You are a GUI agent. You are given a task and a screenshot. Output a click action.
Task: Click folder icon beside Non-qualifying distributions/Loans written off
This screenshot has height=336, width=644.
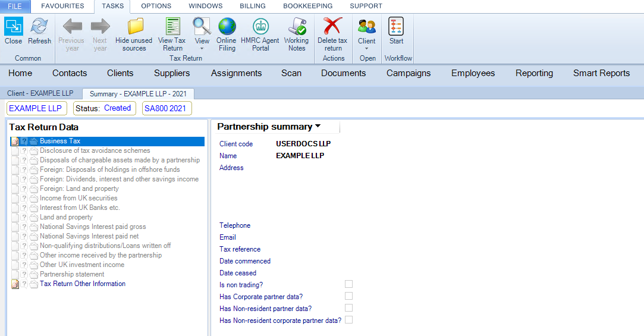[34, 246]
